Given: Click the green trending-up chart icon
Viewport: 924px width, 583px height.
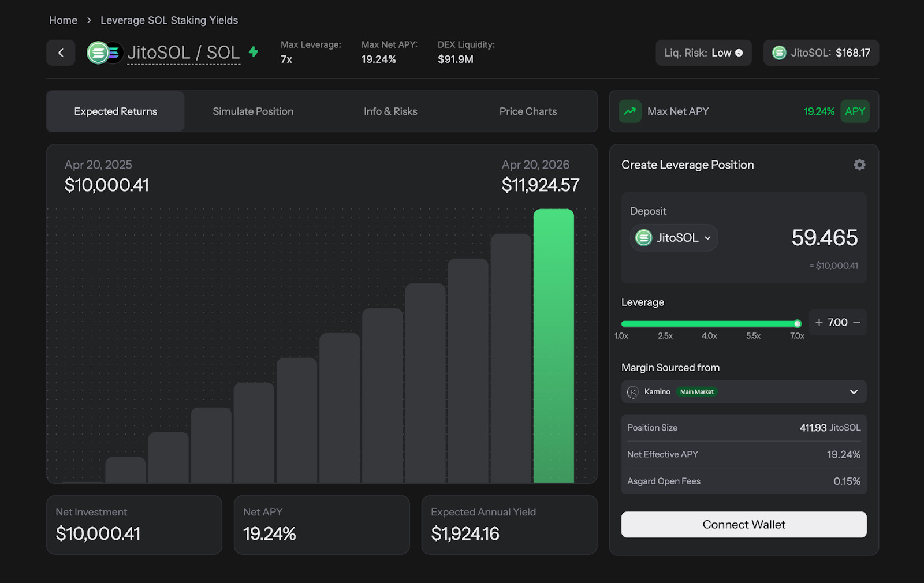Looking at the screenshot, I should coord(630,111).
